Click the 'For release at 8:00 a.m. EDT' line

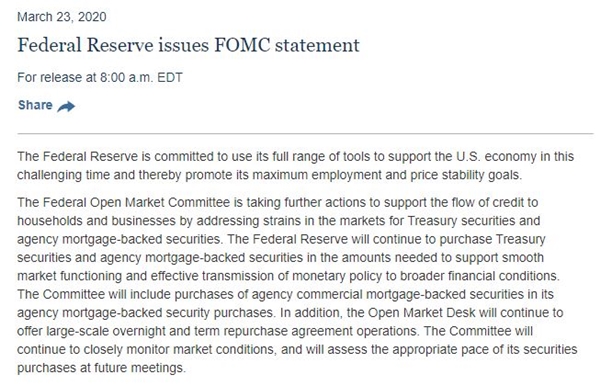click(100, 77)
